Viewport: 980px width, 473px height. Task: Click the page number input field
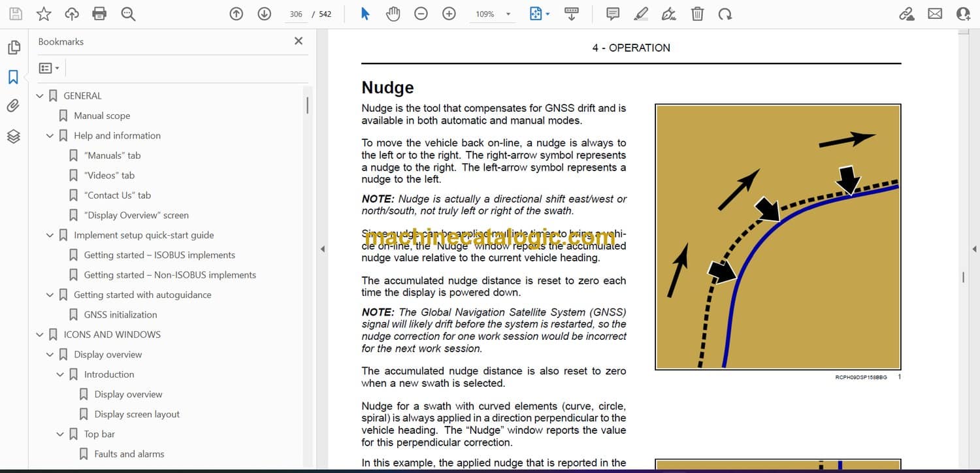click(296, 14)
